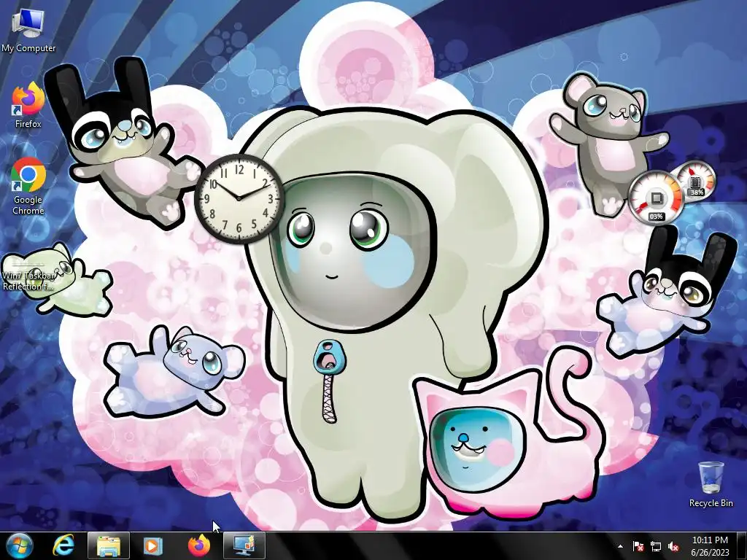Screen dimensions: 747x560
Task: Click the CPU meter gauge showing 03%
Action: coord(656,197)
